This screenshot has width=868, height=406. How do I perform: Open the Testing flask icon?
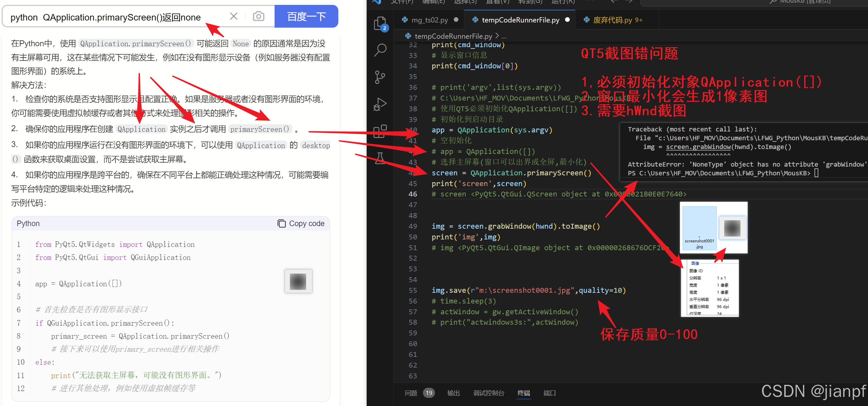(380, 158)
